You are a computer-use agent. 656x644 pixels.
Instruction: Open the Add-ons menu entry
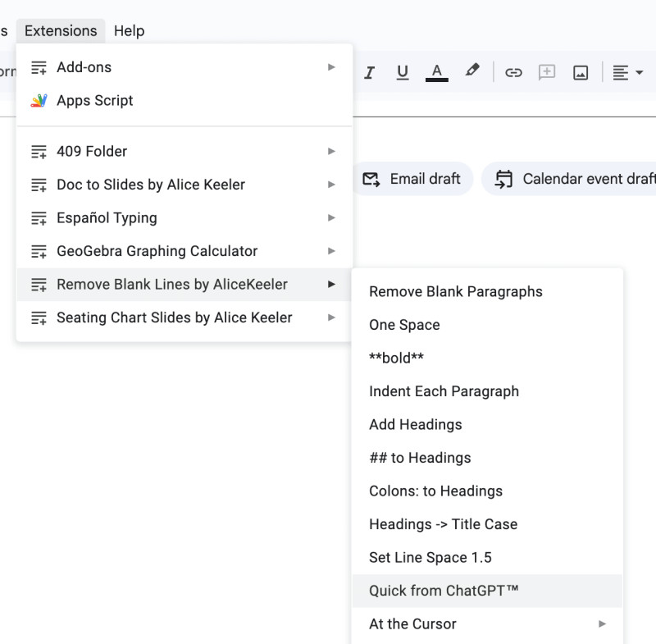coord(184,67)
